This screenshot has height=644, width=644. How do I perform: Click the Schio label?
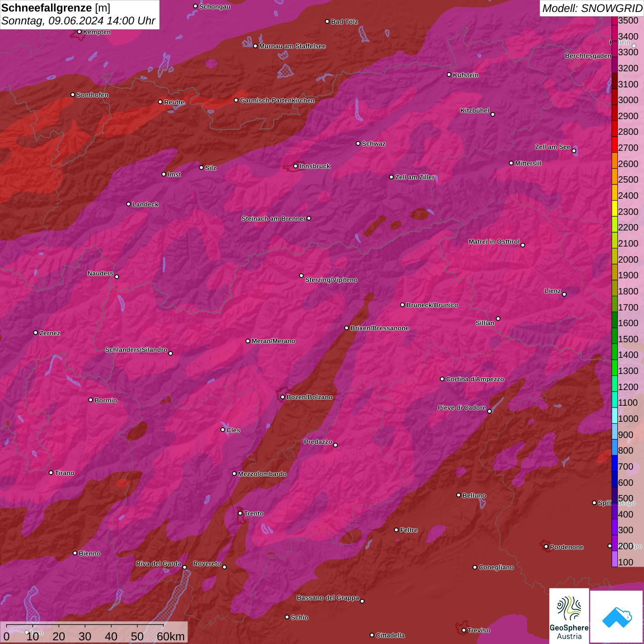(299, 617)
